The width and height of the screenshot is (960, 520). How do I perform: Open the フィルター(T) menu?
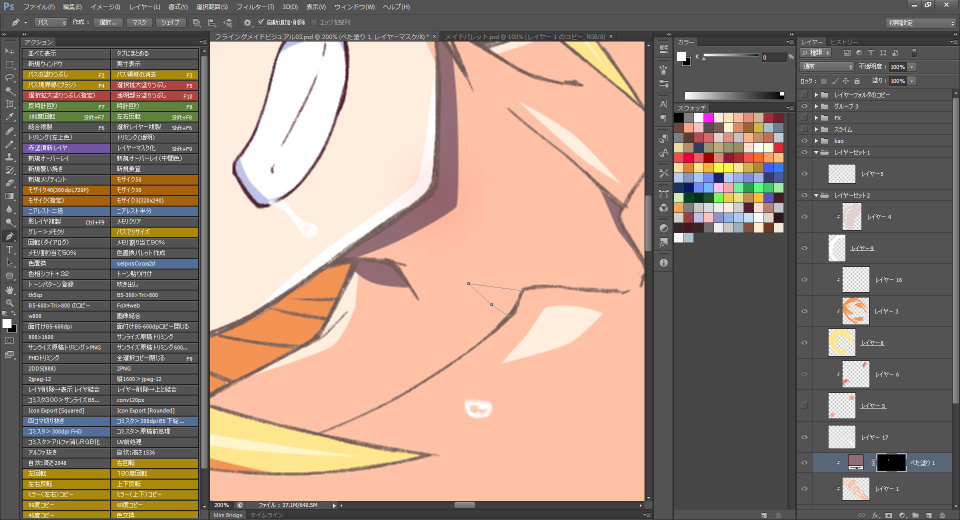pyautogui.click(x=255, y=7)
